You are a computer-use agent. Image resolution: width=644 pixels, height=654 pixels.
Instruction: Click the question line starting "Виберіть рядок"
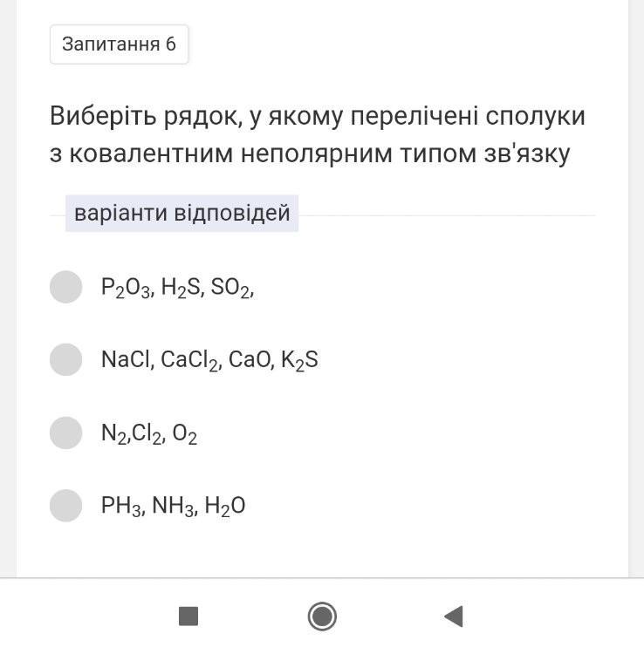(x=317, y=116)
